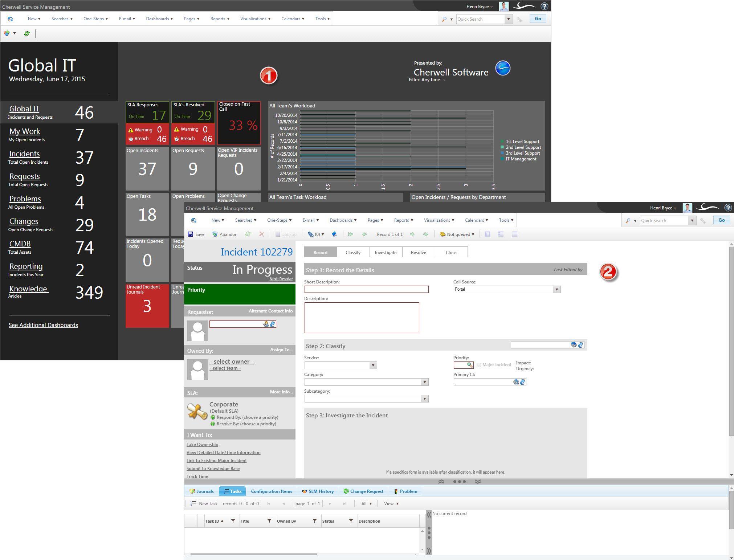This screenshot has height=560, width=734.
Task: Switch to the Configuration Items tab
Action: (x=272, y=491)
